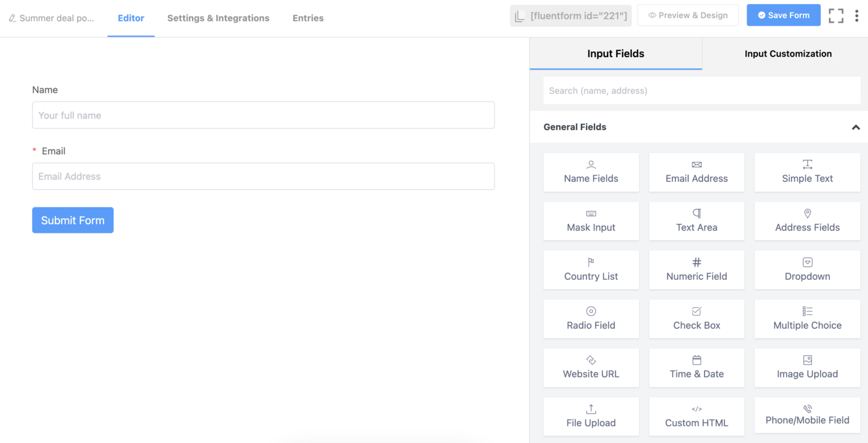
Task: Open Preview & Design
Action: tap(688, 15)
